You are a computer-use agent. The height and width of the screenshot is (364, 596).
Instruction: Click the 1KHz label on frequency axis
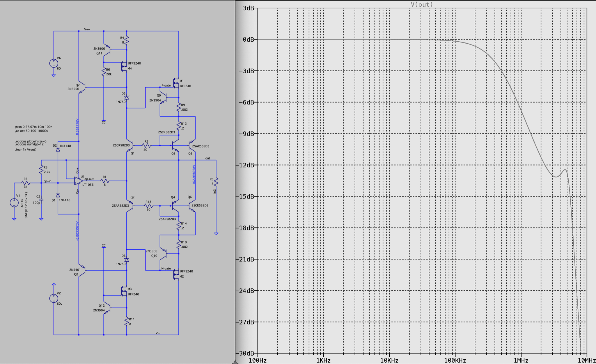323,361
